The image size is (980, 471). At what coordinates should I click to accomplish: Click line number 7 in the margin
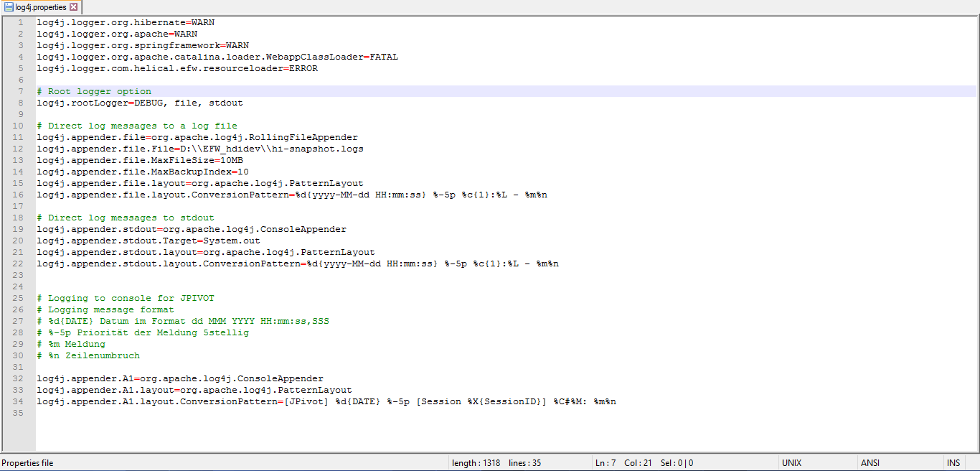pyautogui.click(x=21, y=91)
